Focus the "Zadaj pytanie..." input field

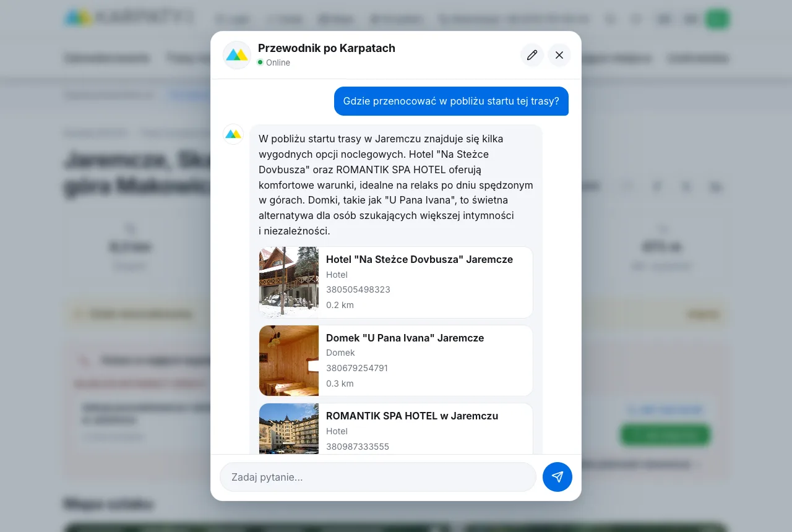(x=378, y=477)
